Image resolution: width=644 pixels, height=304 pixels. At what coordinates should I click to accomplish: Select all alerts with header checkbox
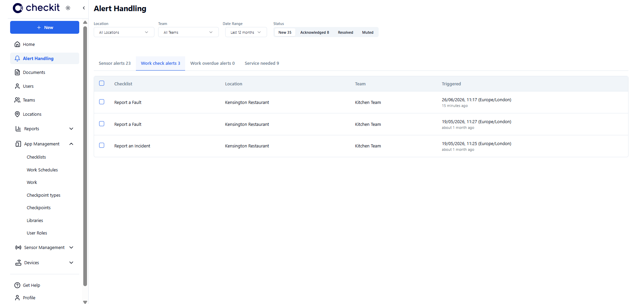(101, 83)
